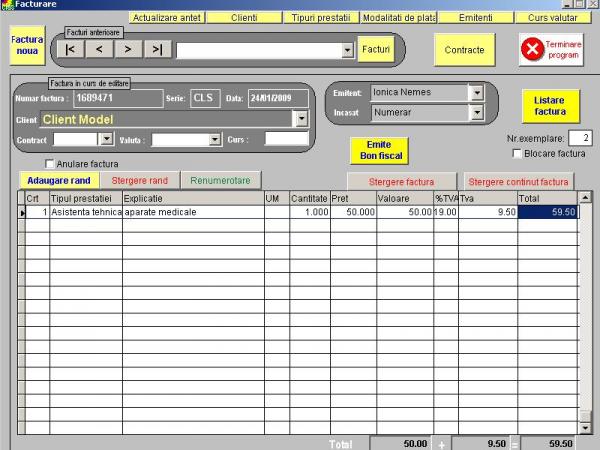The image size is (600, 450).
Task: Open the Curs valutar menu tab
Action: coord(553,18)
